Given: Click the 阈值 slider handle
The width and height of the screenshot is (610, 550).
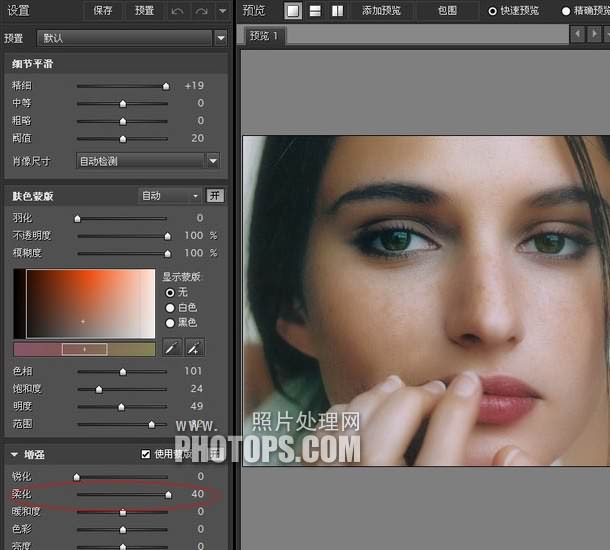Looking at the screenshot, I should [123, 139].
